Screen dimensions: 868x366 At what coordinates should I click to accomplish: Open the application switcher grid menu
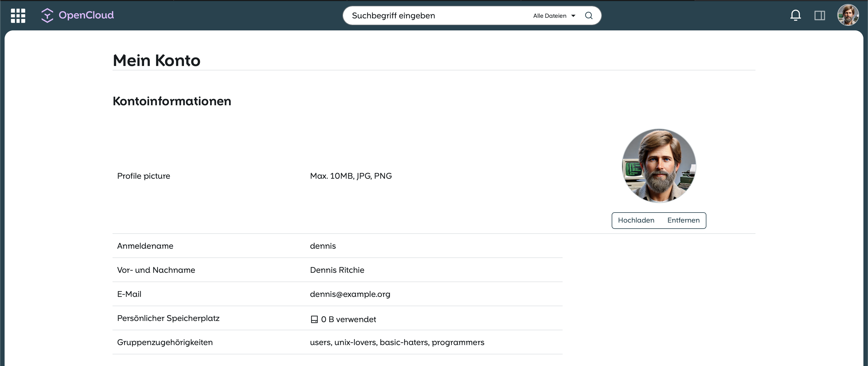point(18,15)
